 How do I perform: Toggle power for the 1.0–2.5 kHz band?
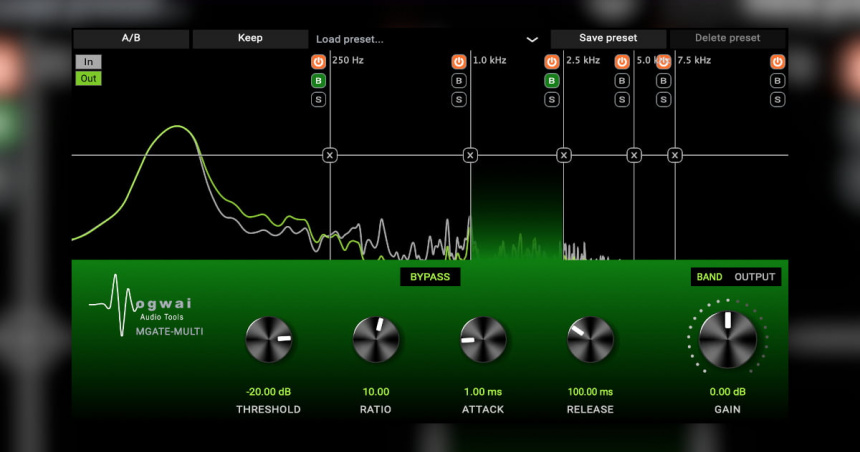(x=551, y=61)
